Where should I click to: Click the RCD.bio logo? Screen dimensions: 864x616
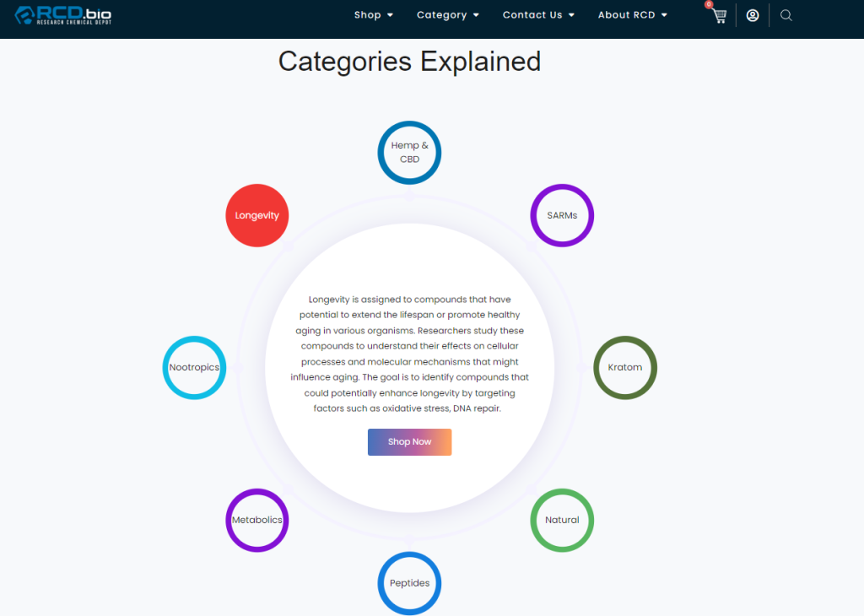62,15
